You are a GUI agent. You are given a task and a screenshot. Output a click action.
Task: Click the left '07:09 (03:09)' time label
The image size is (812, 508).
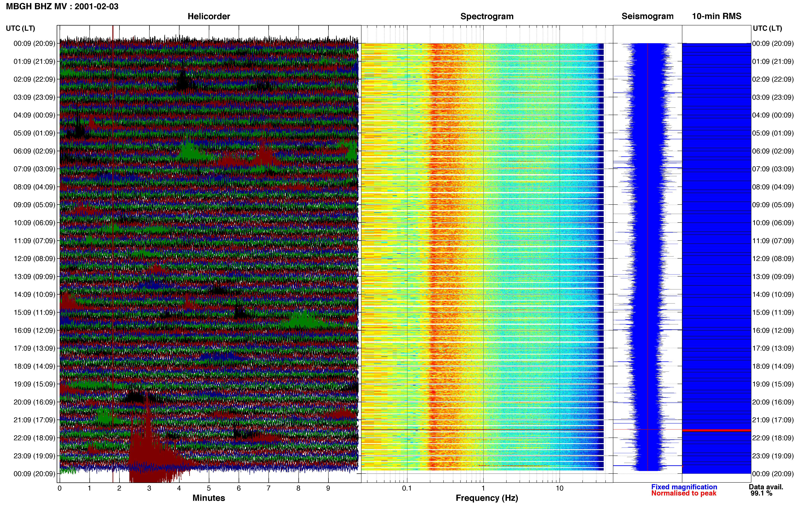[34, 169]
